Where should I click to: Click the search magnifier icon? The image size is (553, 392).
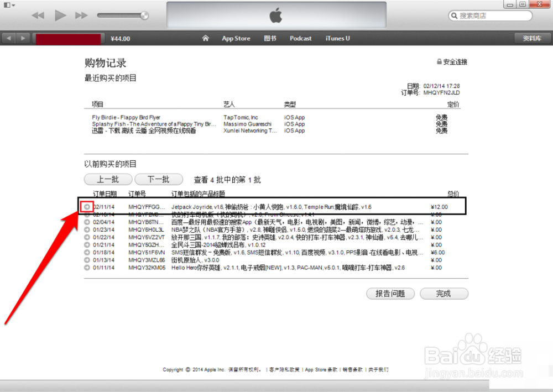pos(454,15)
